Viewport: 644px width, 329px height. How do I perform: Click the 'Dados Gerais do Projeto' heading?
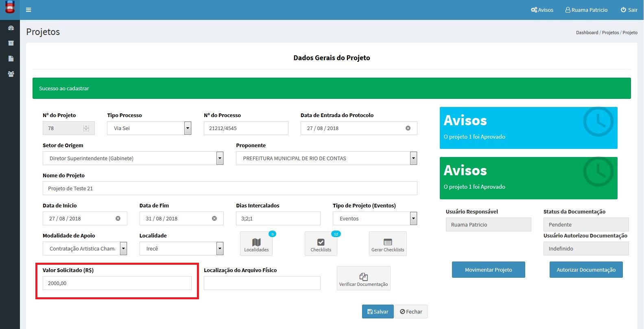tap(332, 58)
